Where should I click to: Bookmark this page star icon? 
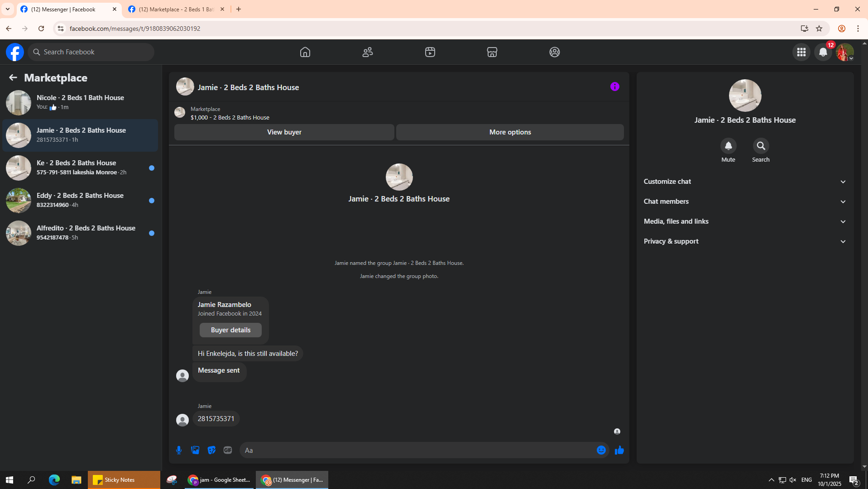coord(819,29)
